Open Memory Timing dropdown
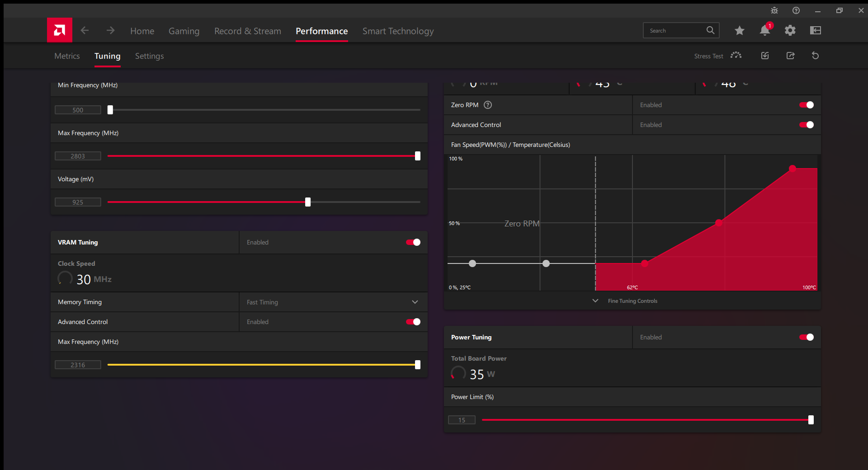Image resolution: width=868 pixels, height=470 pixels. point(333,302)
